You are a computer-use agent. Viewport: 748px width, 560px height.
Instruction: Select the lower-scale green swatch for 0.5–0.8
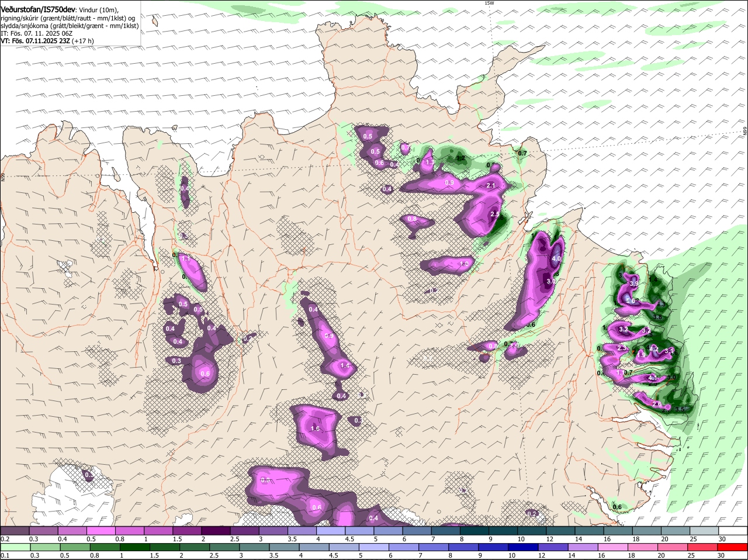click(76, 547)
